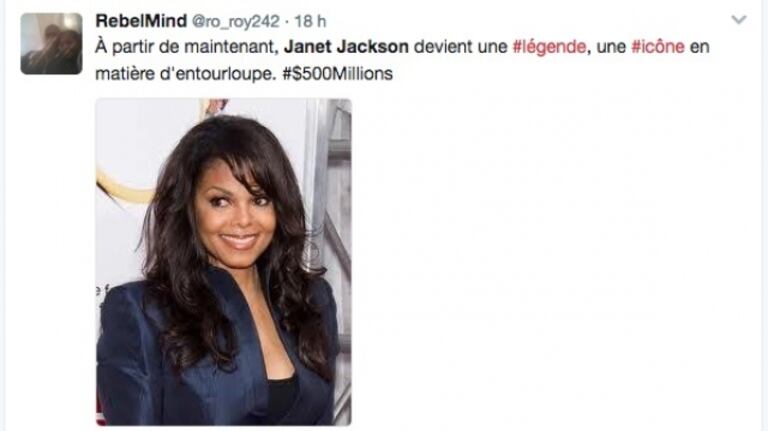This screenshot has width=768, height=431.
Task: Follow the #$500Millions hashtag
Action: 338,73
